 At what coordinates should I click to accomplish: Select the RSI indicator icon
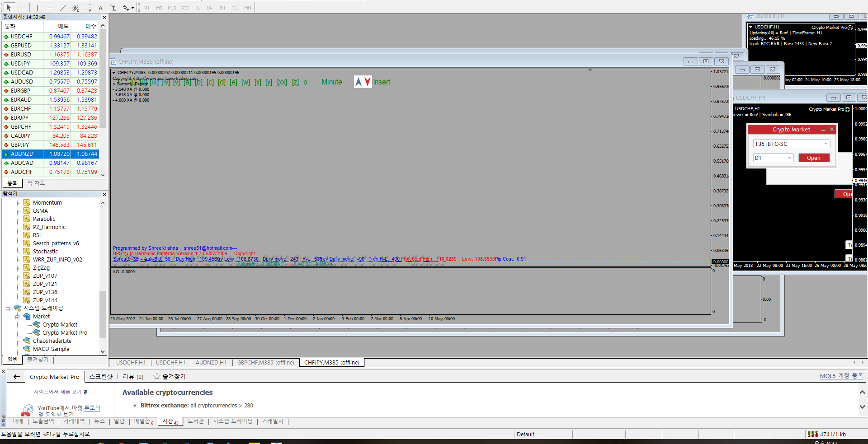[27, 235]
